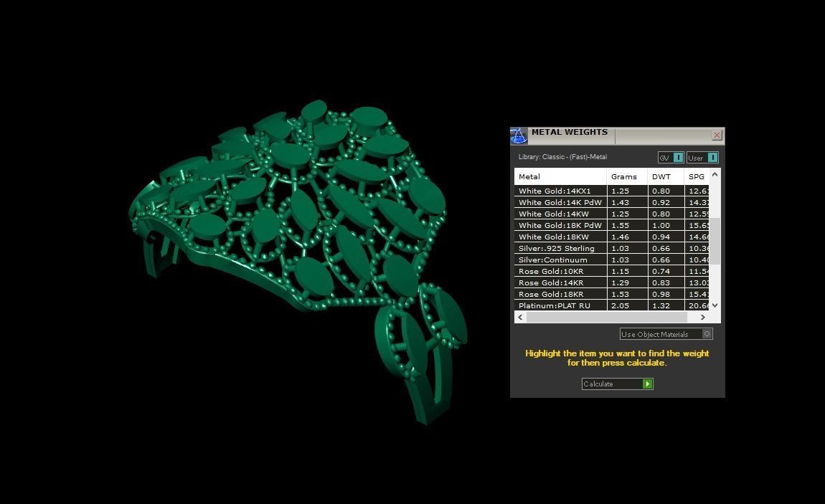The width and height of the screenshot is (825, 504).
Task: Toggle the User library switch
Action: click(x=702, y=158)
